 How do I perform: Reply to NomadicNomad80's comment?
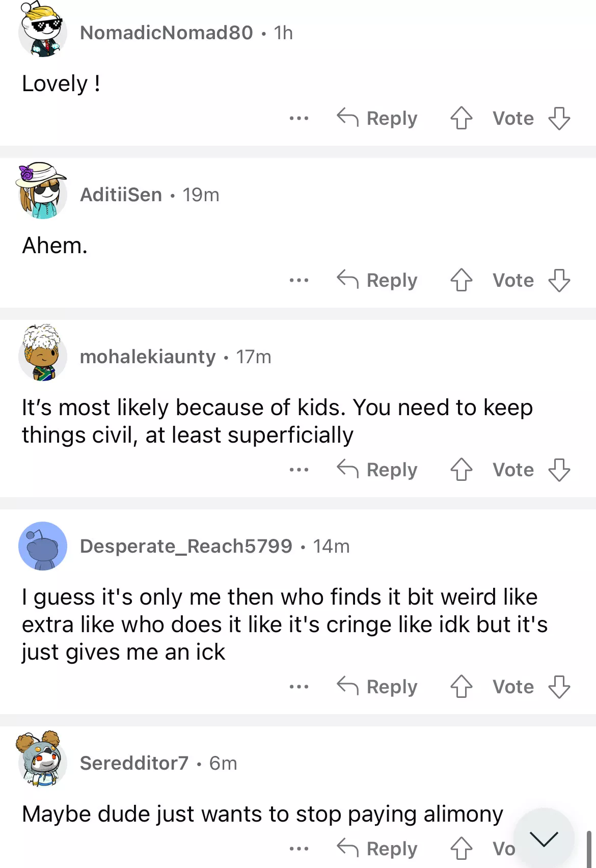377,118
